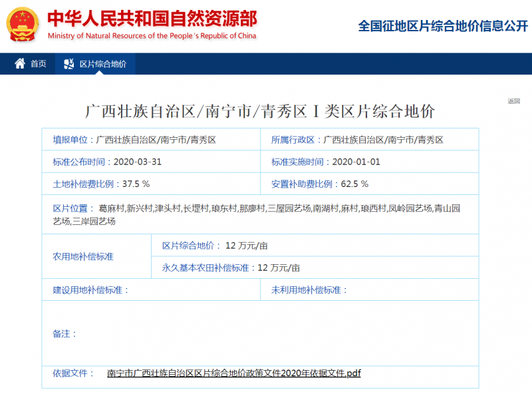Click the English Ministry of Natural Resources subtitle

pyautogui.click(x=152, y=36)
